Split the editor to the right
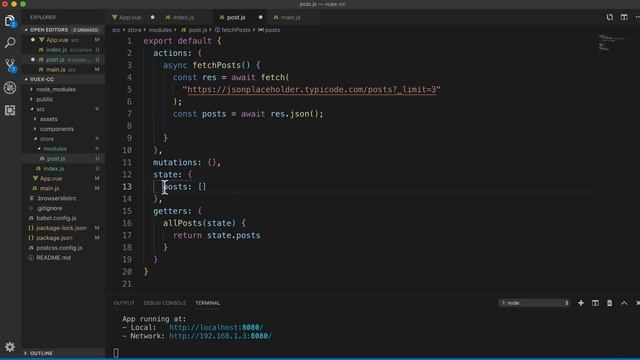This screenshot has height=360, width=640. (x=624, y=17)
